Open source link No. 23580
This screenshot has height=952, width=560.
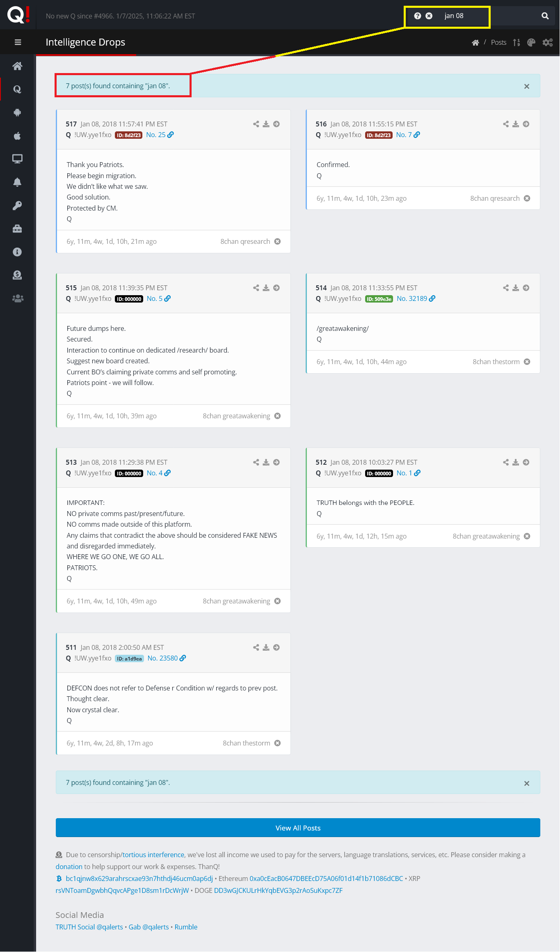167,658
